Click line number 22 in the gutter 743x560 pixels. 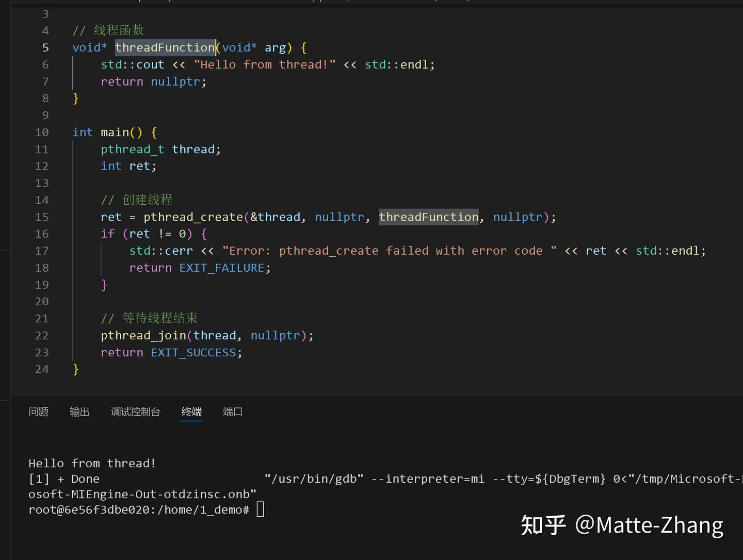pos(42,336)
